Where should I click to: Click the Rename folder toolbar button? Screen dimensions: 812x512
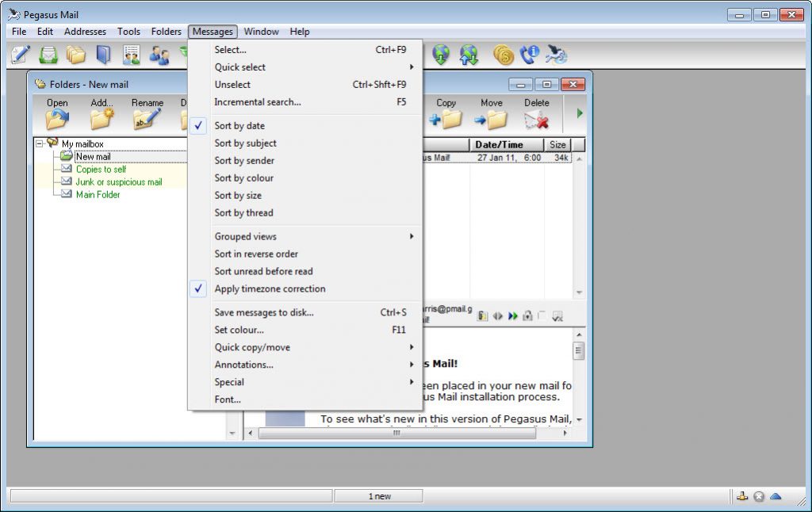[147, 113]
